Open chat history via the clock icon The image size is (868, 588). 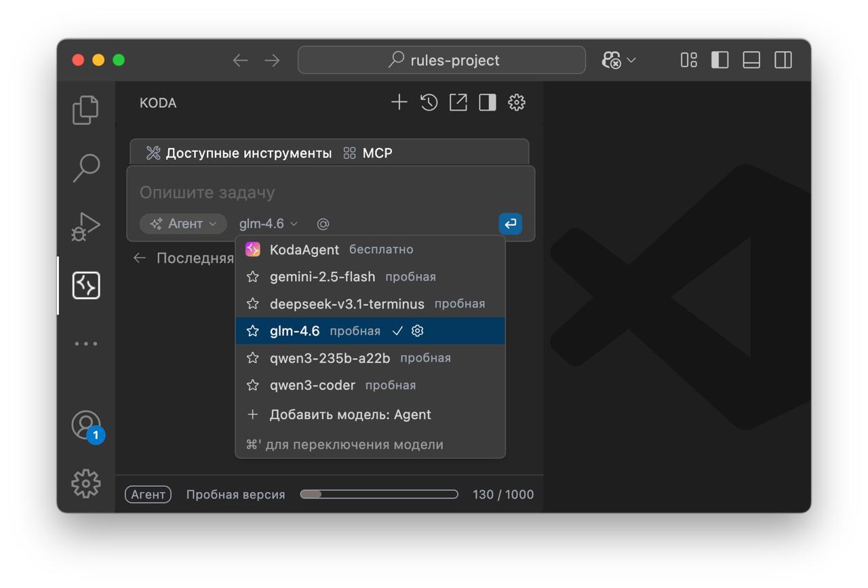[x=428, y=102]
